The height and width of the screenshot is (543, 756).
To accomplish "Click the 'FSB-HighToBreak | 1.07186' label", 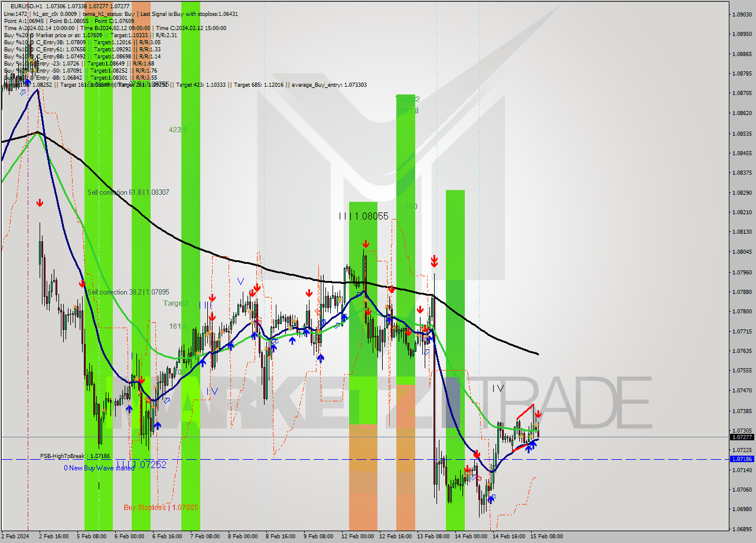I will point(75,456).
